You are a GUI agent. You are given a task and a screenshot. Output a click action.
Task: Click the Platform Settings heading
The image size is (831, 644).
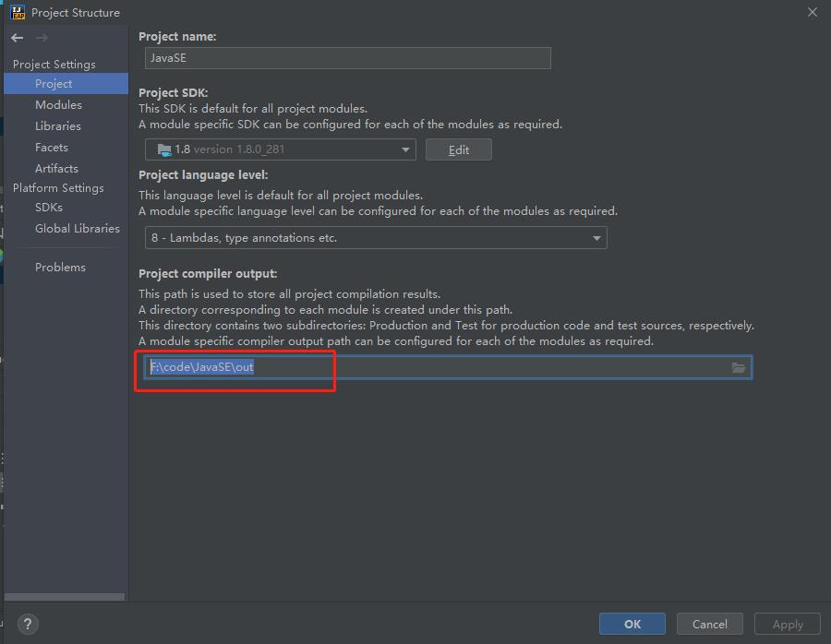58,188
